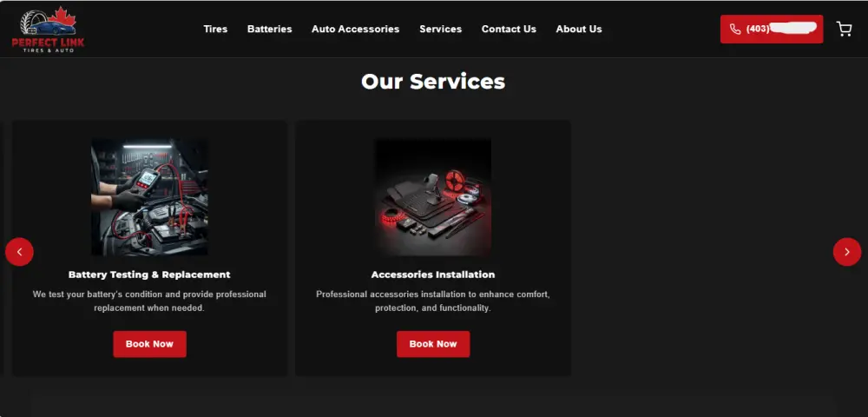
Task: Select the Accessories Installation heading
Action: coord(433,275)
